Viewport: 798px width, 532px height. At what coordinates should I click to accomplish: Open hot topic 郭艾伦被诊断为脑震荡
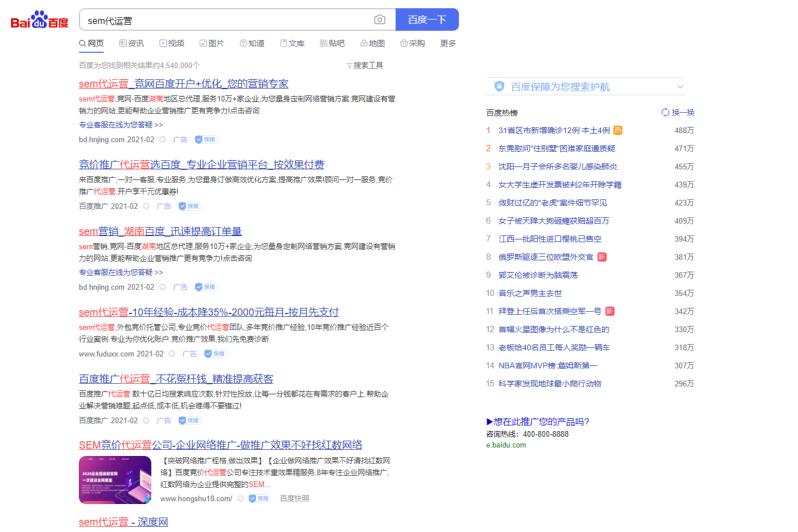point(538,275)
